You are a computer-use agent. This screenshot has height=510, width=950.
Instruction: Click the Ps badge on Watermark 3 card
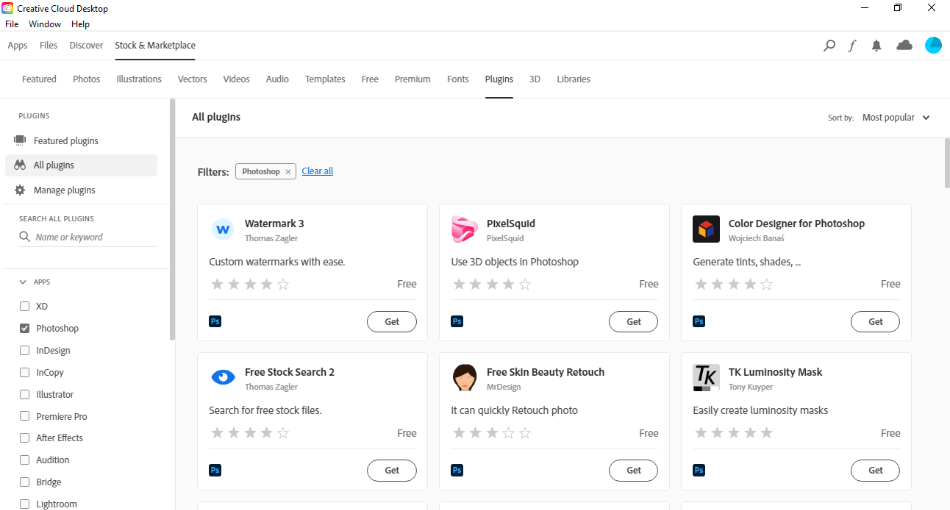[215, 321]
